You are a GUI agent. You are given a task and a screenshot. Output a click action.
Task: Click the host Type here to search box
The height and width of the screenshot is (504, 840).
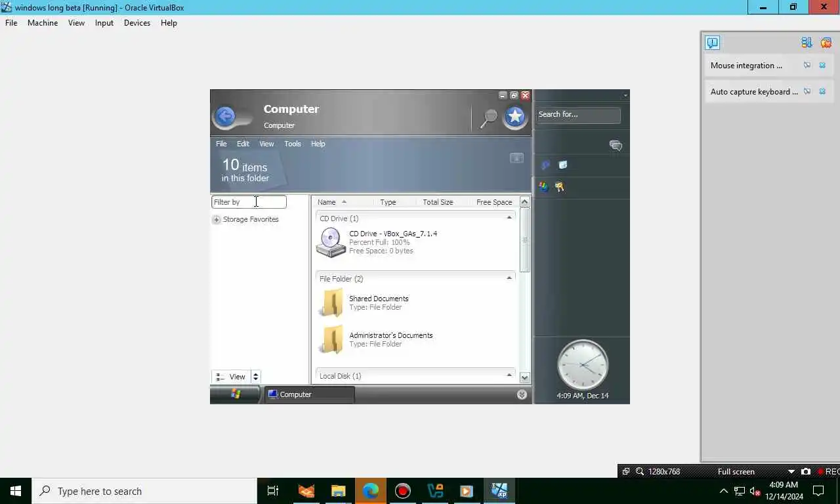pyautogui.click(x=144, y=491)
